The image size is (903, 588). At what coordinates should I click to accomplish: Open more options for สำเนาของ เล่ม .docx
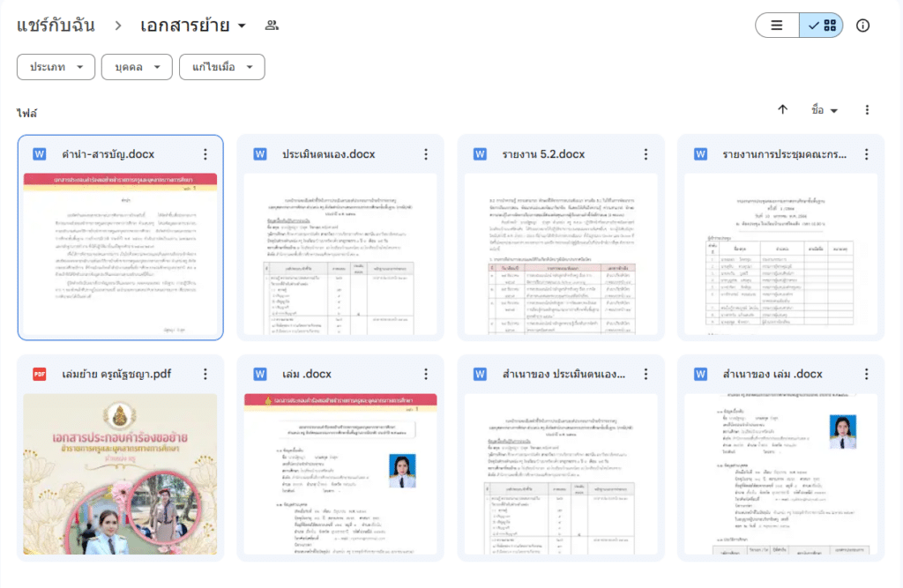coord(866,374)
